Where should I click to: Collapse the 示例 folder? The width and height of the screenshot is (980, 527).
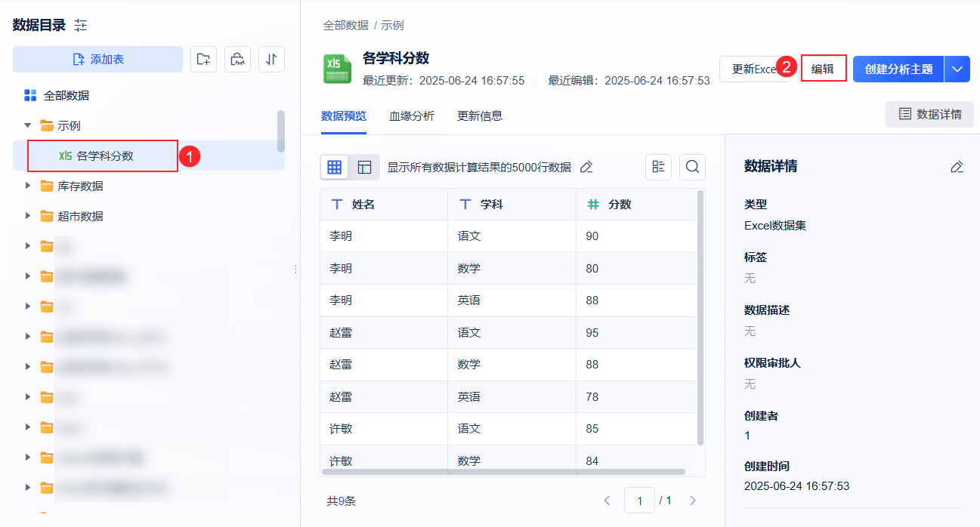pos(28,125)
